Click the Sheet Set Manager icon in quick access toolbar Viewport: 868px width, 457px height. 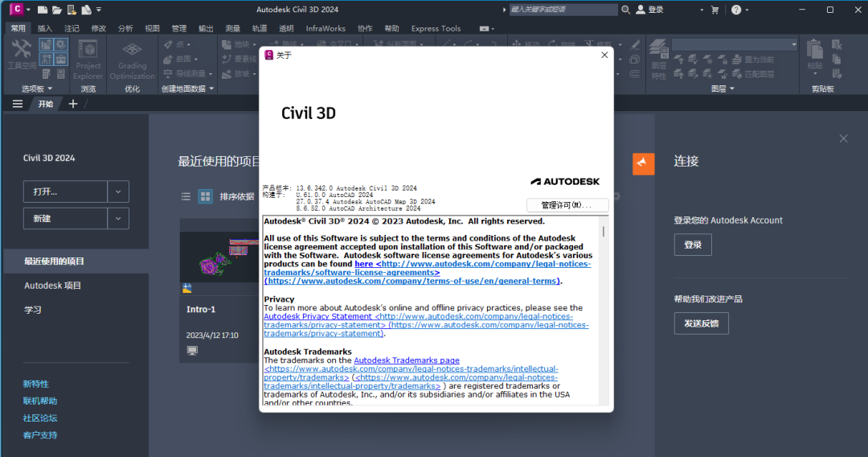86,10
